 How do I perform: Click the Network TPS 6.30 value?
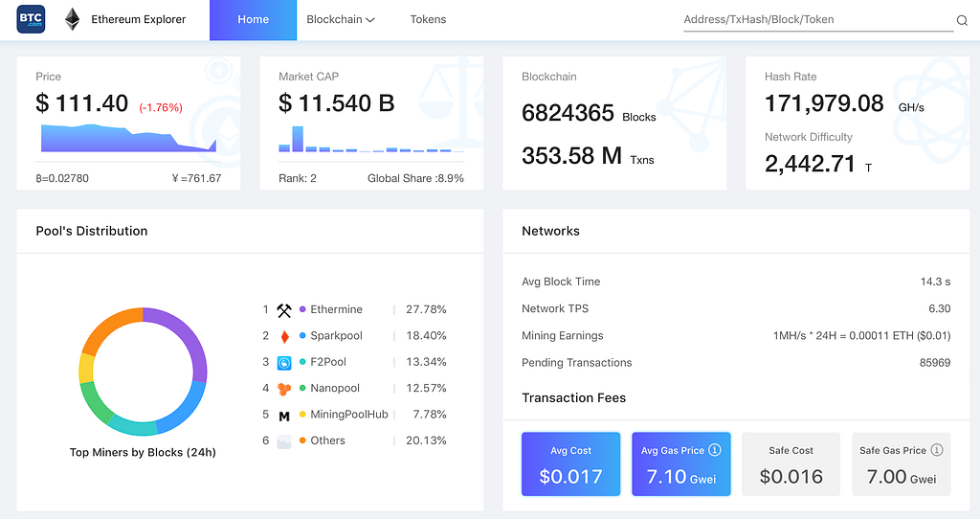[x=940, y=308]
